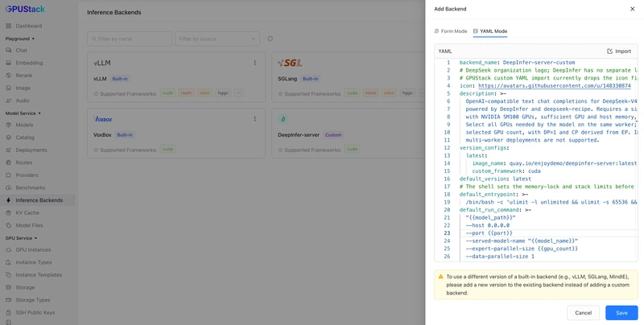This screenshot has height=325, width=644.
Task: Click the refresh icon beside the source filter
Action: pyautogui.click(x=270, y=39)
